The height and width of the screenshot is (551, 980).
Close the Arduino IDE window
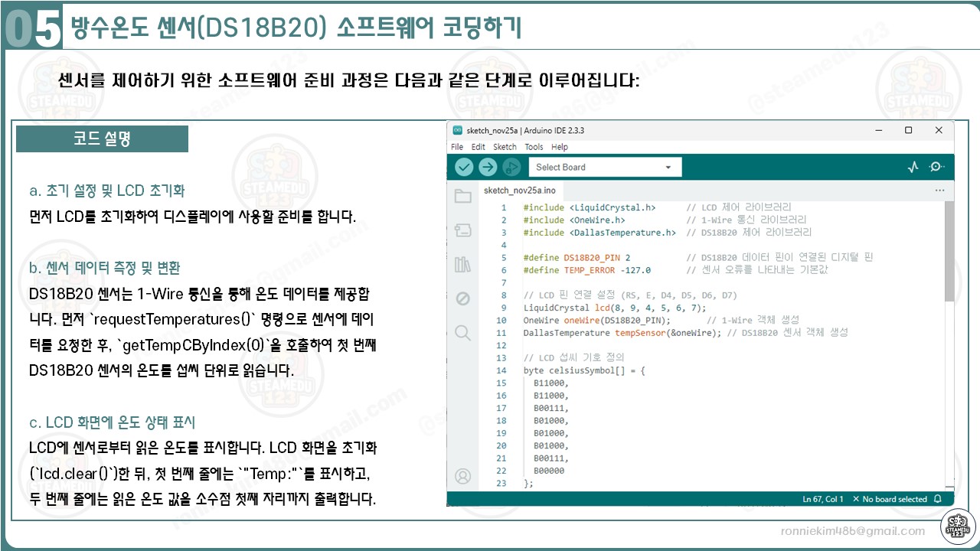pyautogui.click(x=939, y=130)
